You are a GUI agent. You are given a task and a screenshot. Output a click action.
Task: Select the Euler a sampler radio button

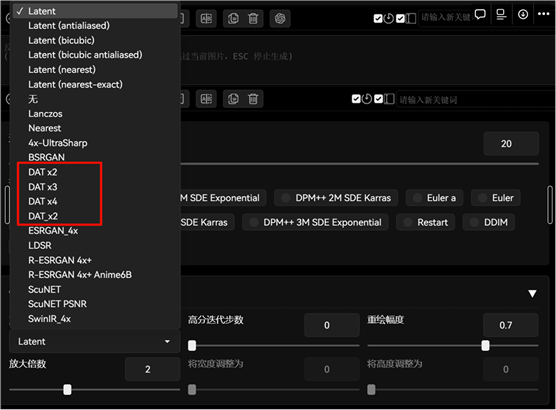434,198
